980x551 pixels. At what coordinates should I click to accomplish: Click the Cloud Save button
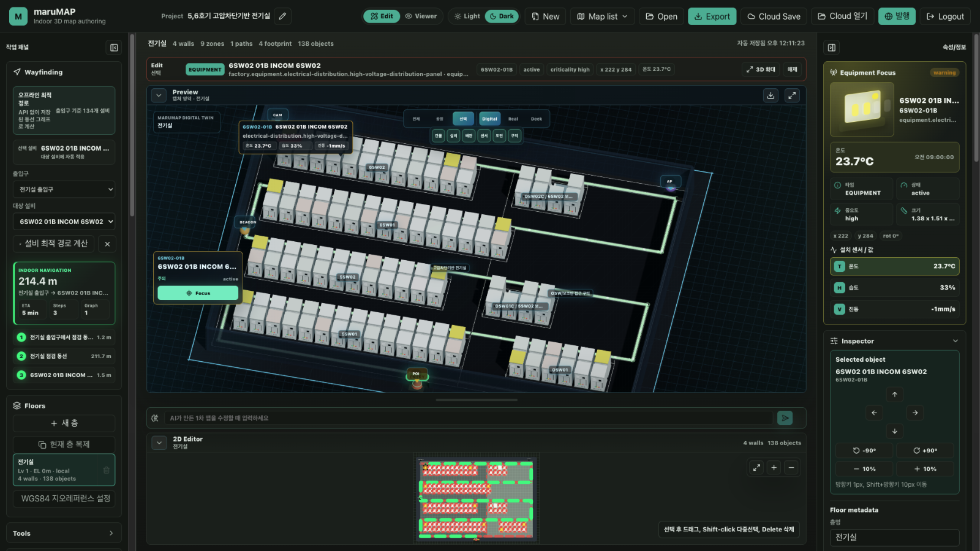click(774, 17)
